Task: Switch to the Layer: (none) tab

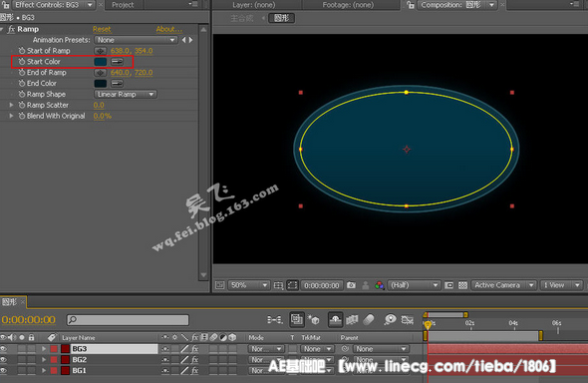Action: point(254,5)
